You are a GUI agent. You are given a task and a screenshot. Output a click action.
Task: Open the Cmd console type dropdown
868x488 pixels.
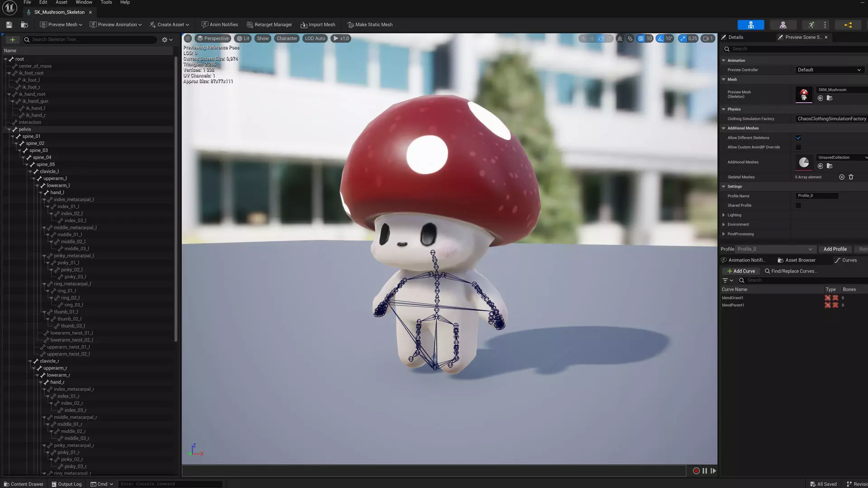(102, 484)
